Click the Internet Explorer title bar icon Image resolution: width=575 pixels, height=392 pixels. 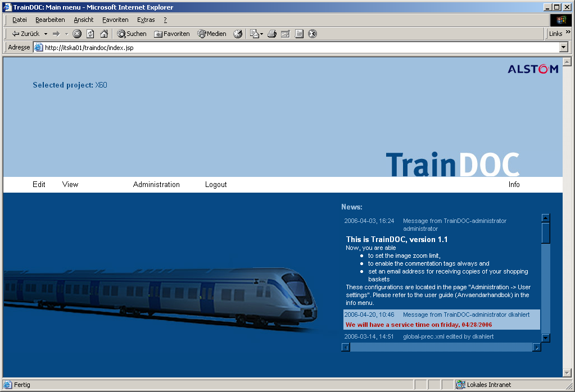tap(7, 7)
